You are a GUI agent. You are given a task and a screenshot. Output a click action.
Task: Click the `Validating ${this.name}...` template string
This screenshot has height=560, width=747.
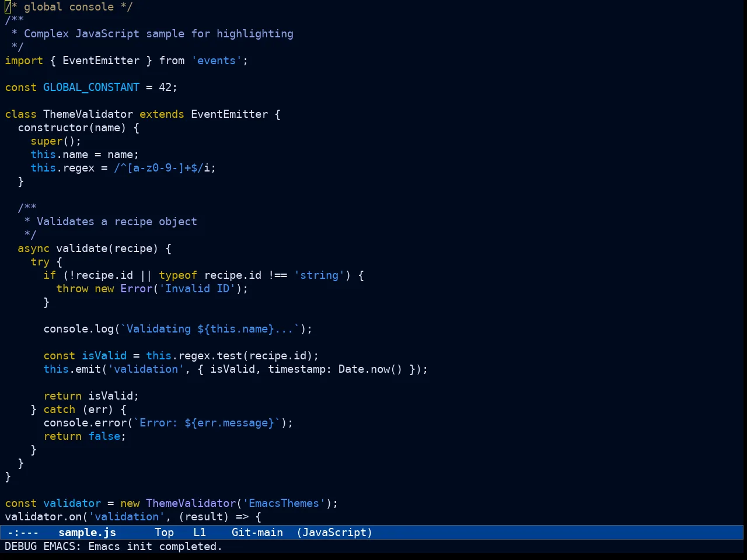[210, 329]
